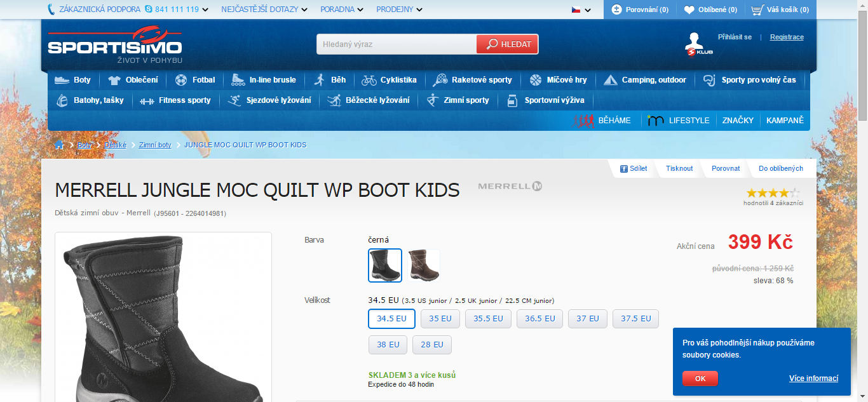Add product to Porovnat comparison
The height and width of the screenshot is (402, 868).
point(726,168)
